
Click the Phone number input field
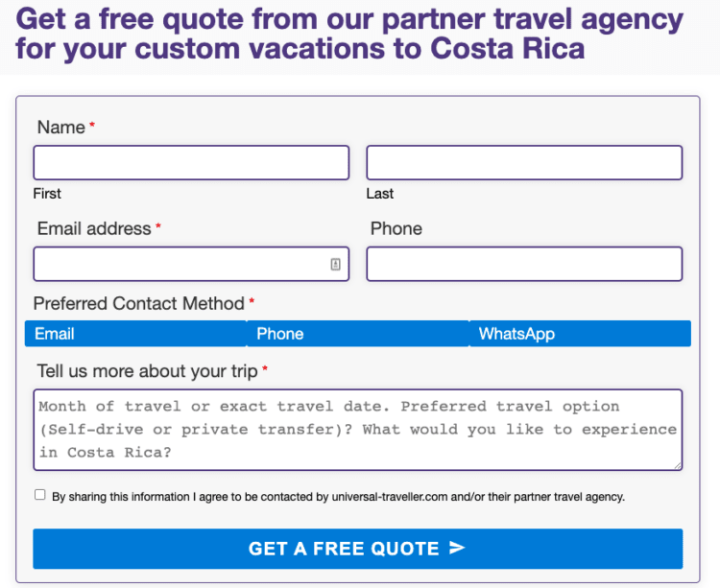click(524, 264)
